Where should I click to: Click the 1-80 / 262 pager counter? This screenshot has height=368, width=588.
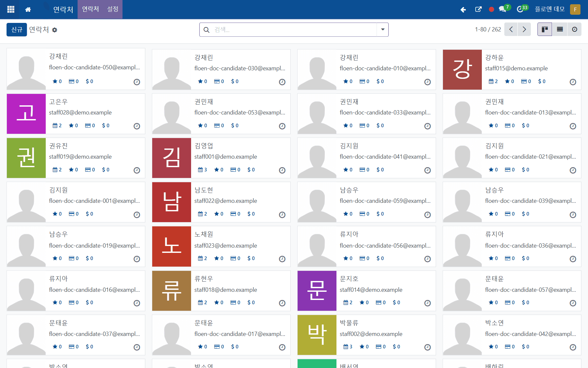[488, 29]
